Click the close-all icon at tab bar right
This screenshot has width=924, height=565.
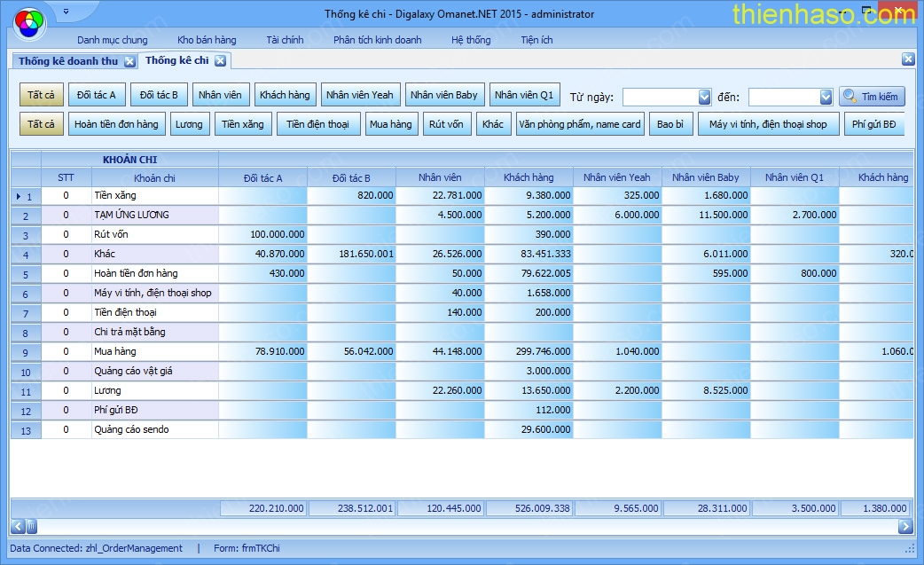908,59
